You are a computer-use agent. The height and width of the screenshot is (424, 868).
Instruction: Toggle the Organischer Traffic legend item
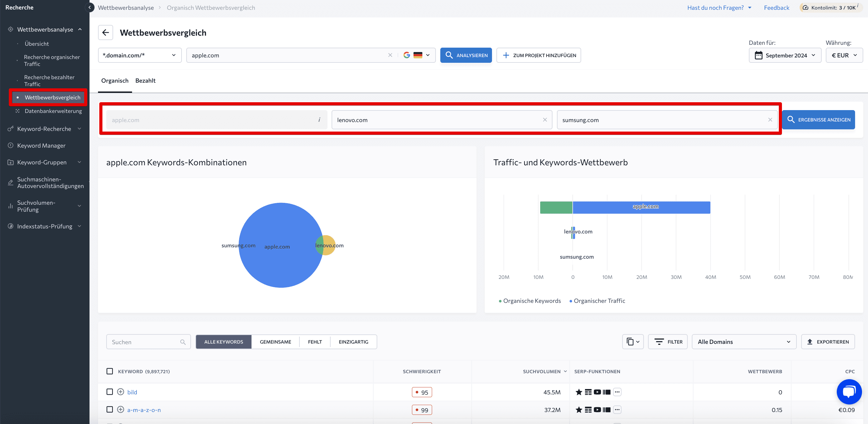tap(597, 301)
